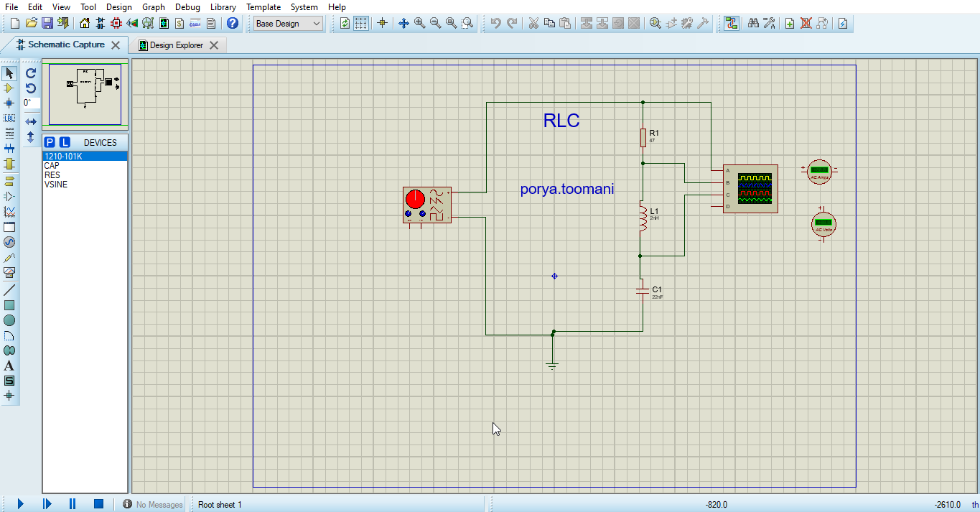
Task: Click the New Project toolbar icon
Action: (16, 23)
